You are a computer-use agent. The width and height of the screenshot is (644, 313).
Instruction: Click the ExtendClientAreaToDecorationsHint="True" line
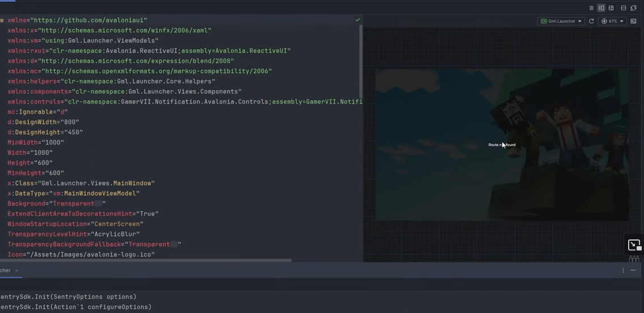[83, 214]
